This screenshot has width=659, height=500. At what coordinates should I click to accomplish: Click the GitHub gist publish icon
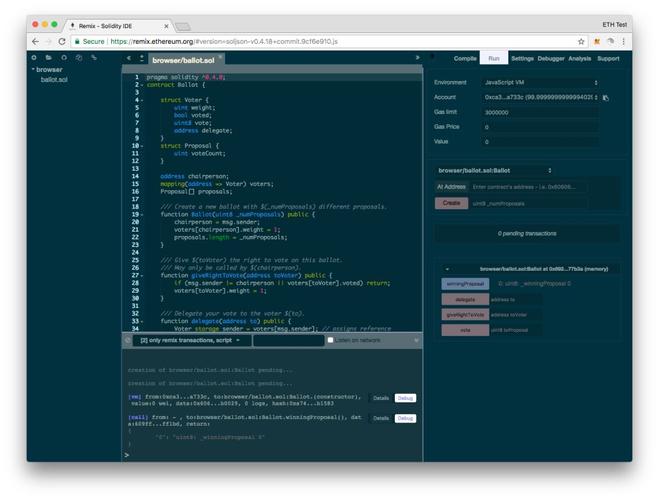(x=64, y=58)
